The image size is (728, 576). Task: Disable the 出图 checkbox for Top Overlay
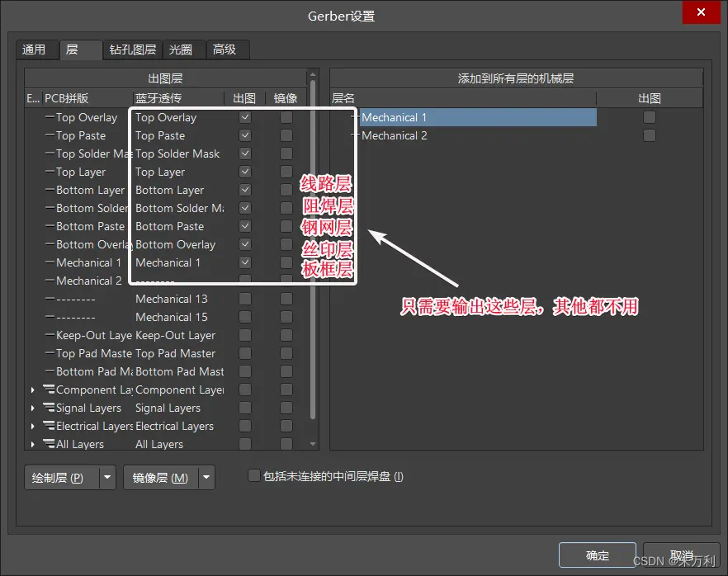(243, 117)
